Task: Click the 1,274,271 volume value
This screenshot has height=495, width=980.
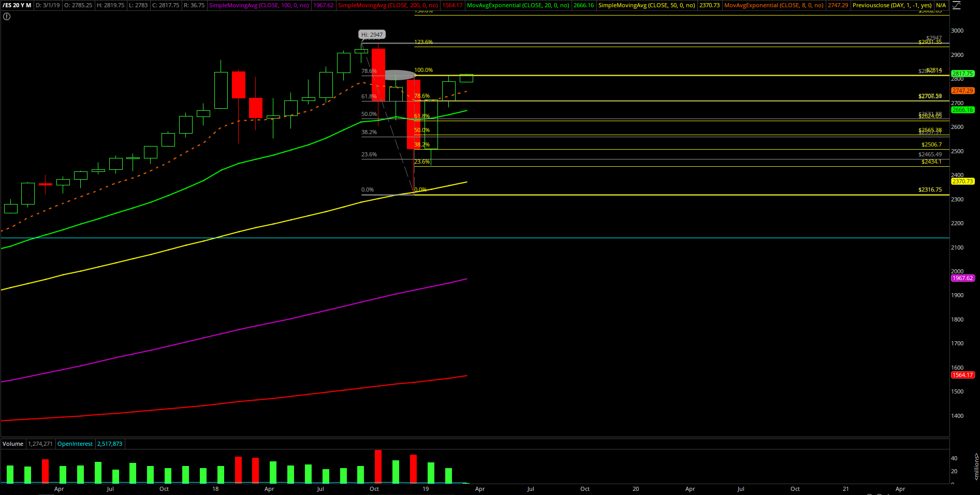Action: pos(40,444)
